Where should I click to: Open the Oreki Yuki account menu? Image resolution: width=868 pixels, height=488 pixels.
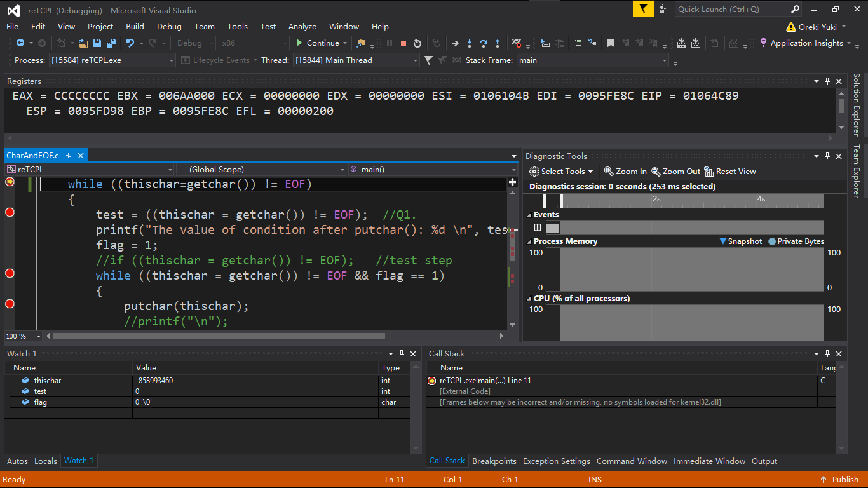click(816, 27)
